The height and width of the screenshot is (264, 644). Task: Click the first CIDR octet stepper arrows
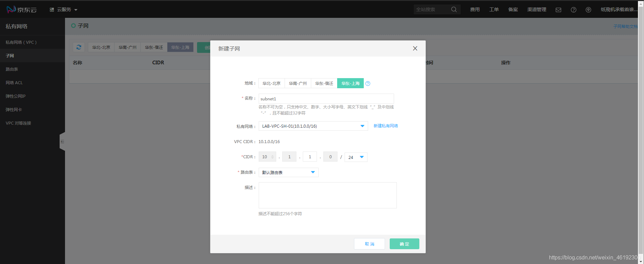coord(272,157)
